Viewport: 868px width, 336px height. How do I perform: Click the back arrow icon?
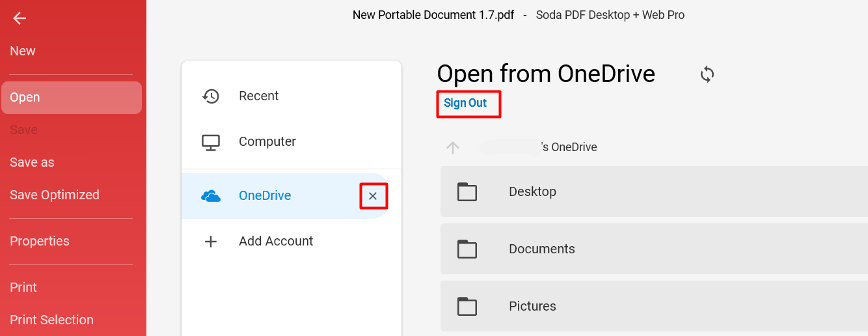click(x=20, y=18)
